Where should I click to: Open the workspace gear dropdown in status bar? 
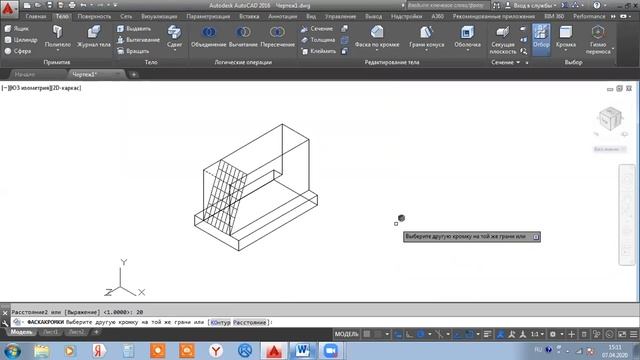[561, 334]
